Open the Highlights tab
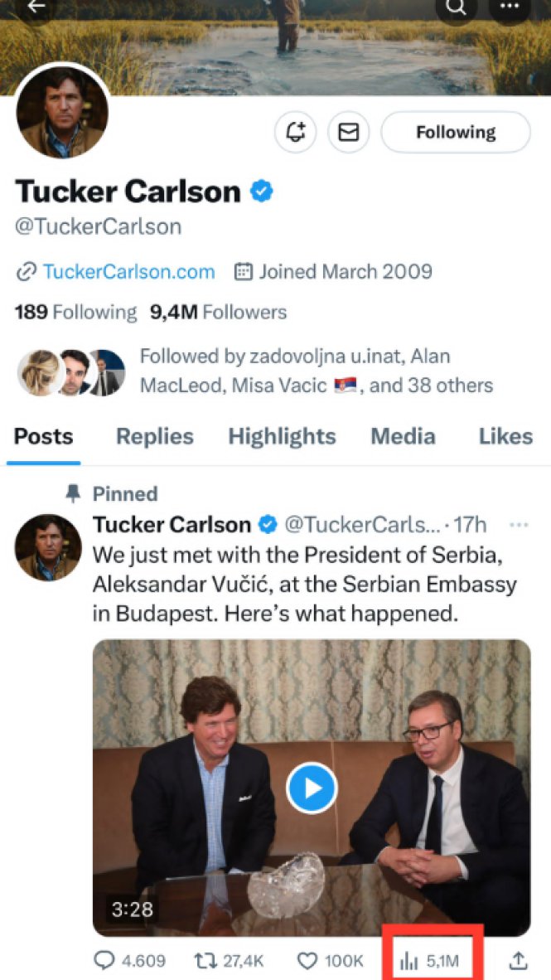The image size is (551, 980). [x=282, y=437]
